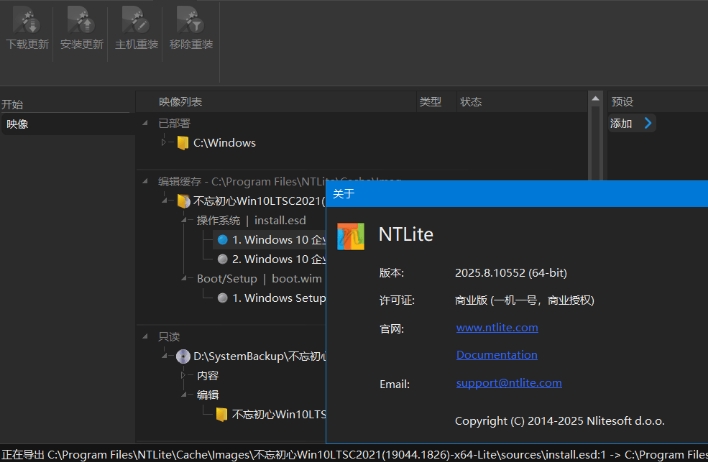Open the 添加 preset arrow menu
Viewport: 708px width, 462px height.
pyautogui.click(x=648, y=123)
